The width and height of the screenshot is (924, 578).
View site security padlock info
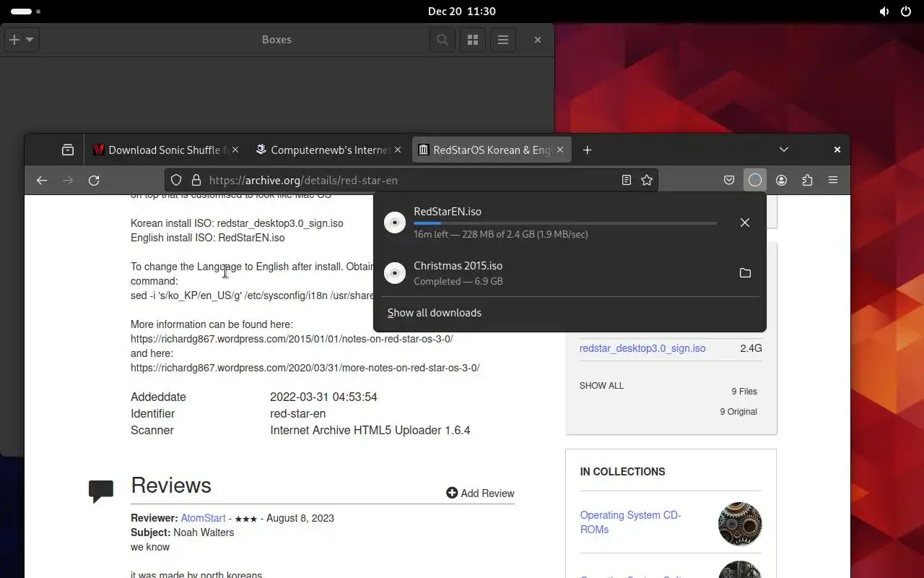point(196,181)
